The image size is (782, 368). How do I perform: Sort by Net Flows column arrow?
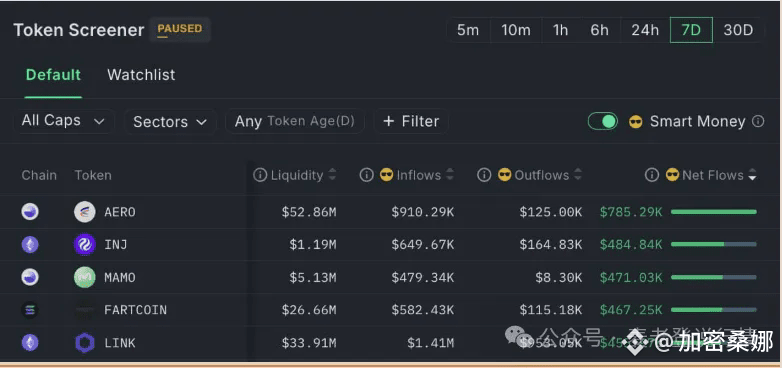[x=753, y=175]
